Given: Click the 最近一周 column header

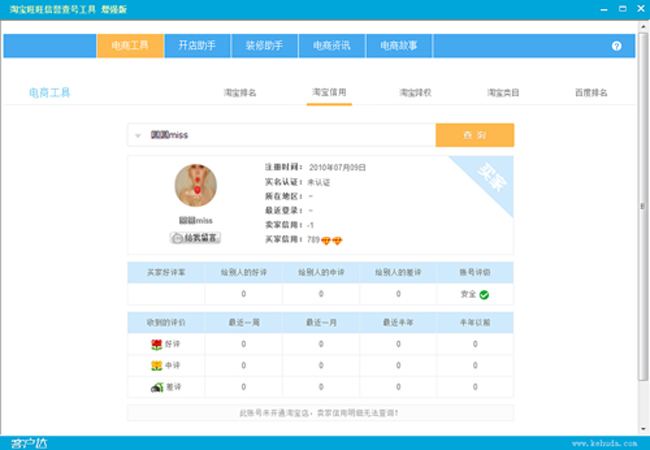Looking at the screenshot, I should pos(244,322).
